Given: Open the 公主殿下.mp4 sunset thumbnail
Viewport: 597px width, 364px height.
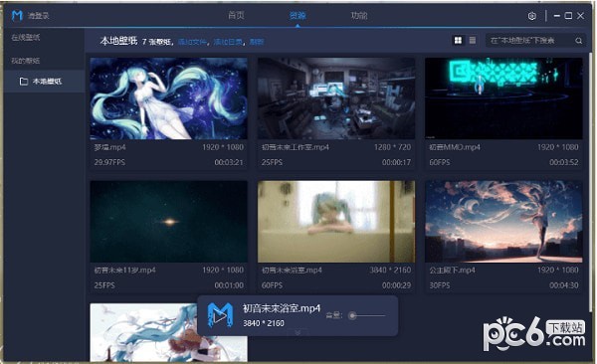Looking at the screenshot, I should [x=503, y=222].
